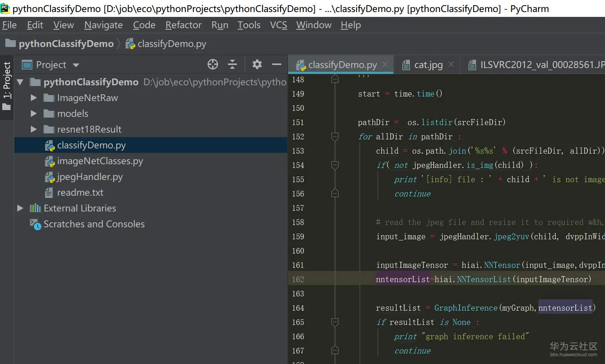Switch to the cat.jpg tab
This screenshot has width=605, height=364.
(x=428, y=65)
